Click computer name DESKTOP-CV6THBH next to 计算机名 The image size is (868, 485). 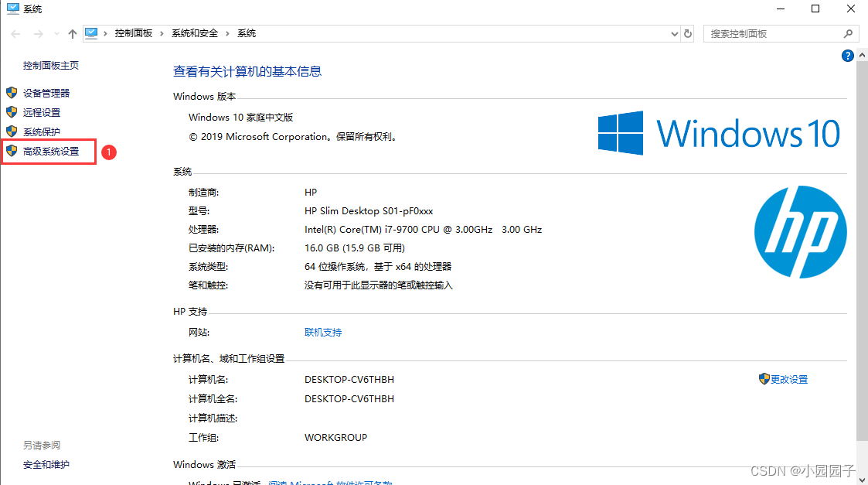[x=349, y=379]
